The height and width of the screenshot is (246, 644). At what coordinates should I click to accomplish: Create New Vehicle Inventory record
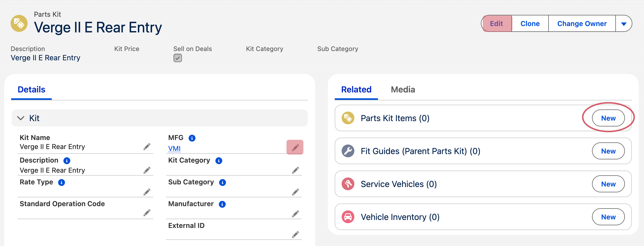[x=608, y=217]
